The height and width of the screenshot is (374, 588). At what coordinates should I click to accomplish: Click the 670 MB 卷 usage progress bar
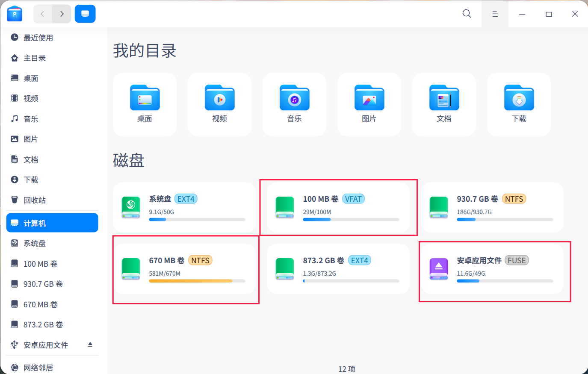tap(197, 281)
